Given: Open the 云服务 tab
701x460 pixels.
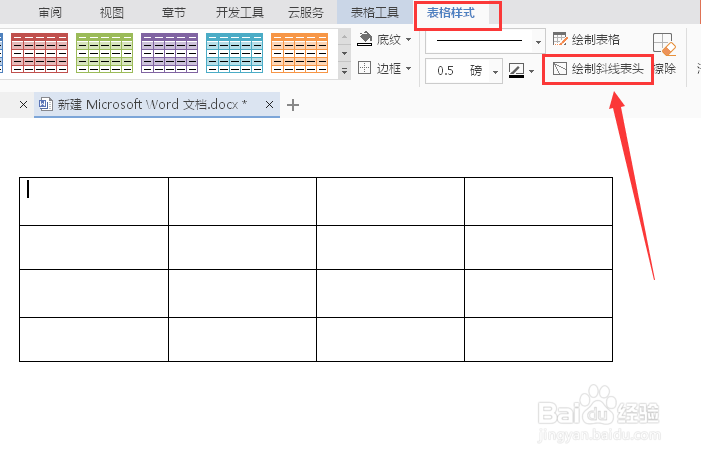Looking at the screenshot, I should pyautogui.click(x=306, y=13).
